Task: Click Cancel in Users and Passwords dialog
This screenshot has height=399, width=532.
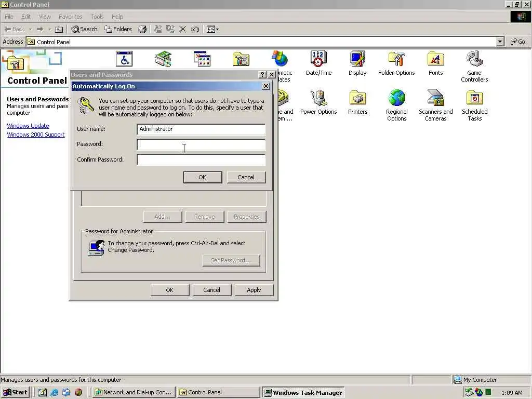Action: pyautogui.click(x=212, y=290)
